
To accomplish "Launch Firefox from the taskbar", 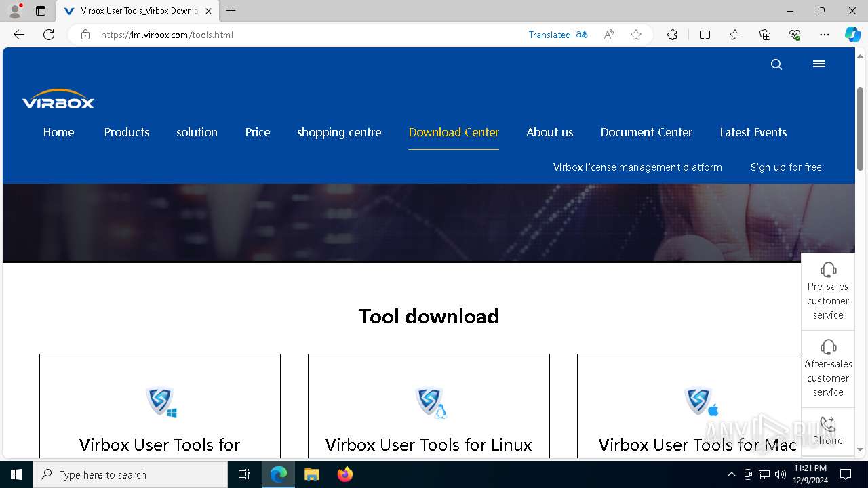I will pyautogui.click(x=344, y=474).
